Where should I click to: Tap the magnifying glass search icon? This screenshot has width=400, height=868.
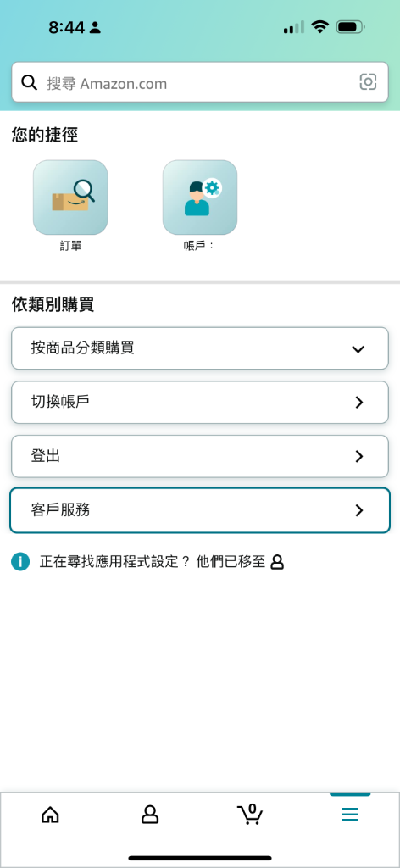29,82
